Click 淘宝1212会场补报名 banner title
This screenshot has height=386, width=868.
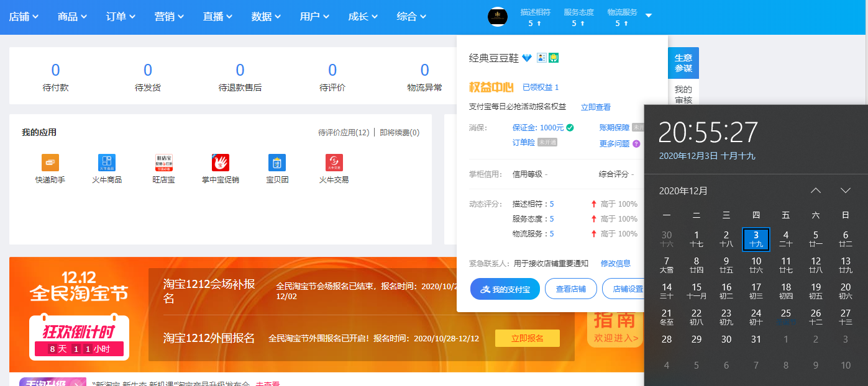coord(209,291)
